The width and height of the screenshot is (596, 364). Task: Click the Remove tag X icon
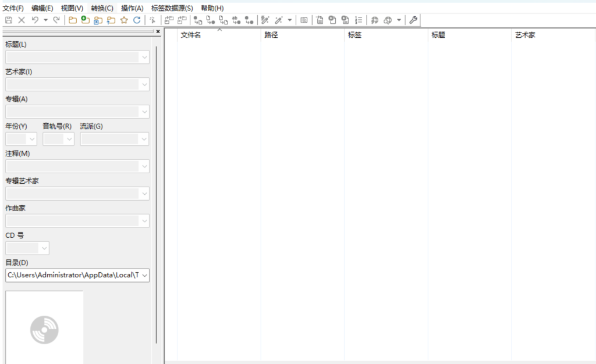(22, 20)
